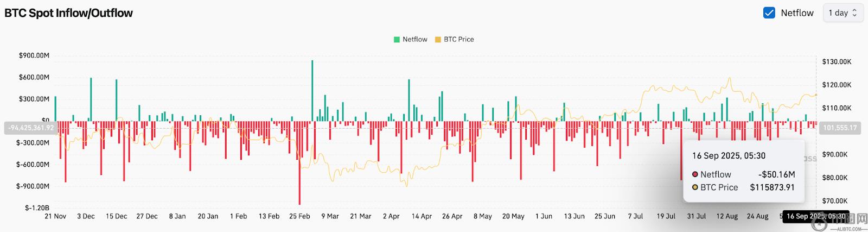Image resolution: width=868 pixels, height=232 pixels.
Task: Click the $115873.91 value in the tooltip
Action: 772,187
